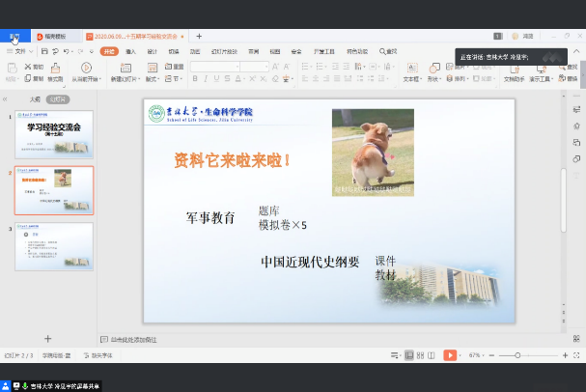586x392 pixels.
Task: Open the Design (设计) ribbon tab
Action: [x=152, y=51]
